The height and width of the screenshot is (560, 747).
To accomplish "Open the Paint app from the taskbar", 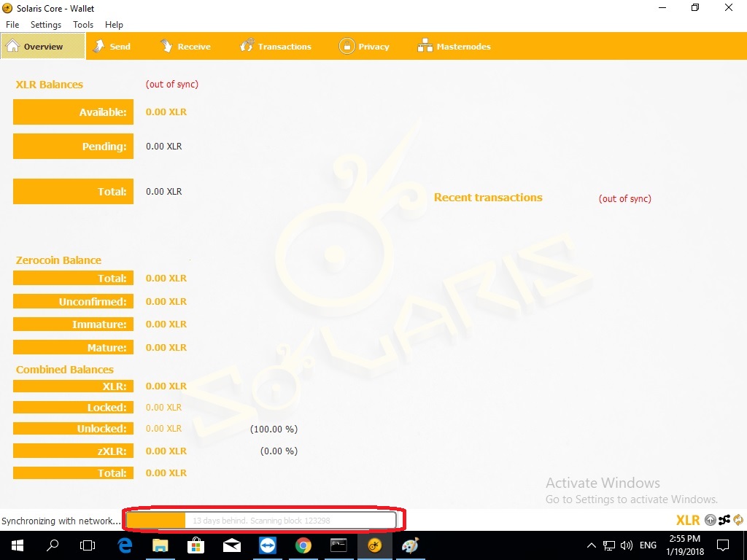I will tap(410, 545).
